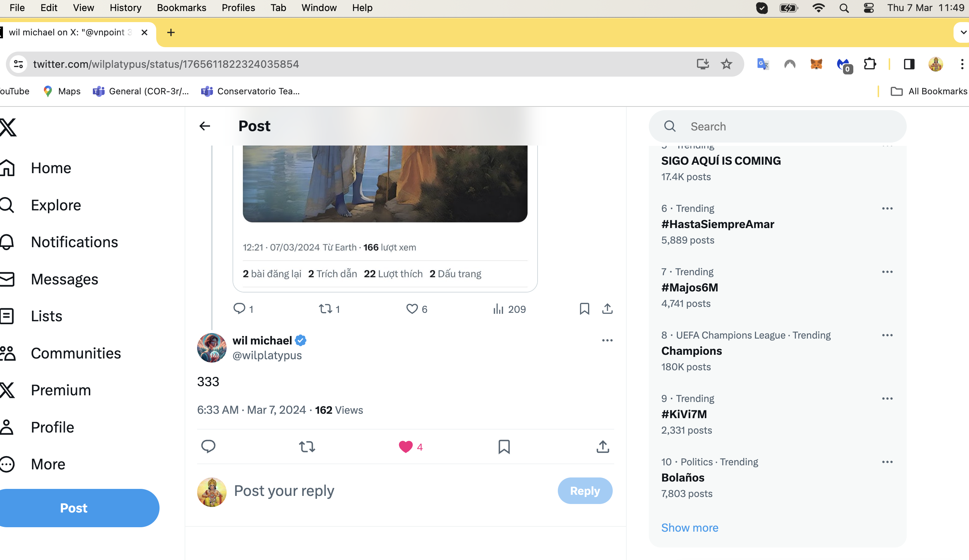Open Profile in sidebar
969x560 pixels.
pyautogui.click(x=37, y=427)
